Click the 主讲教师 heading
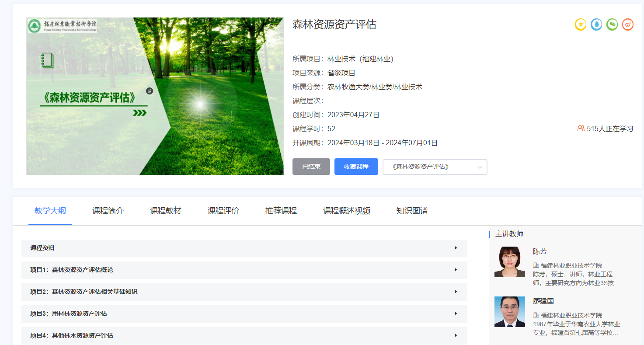Image resolution: width=644 pixels, height=345 pixels. [509, 234]
